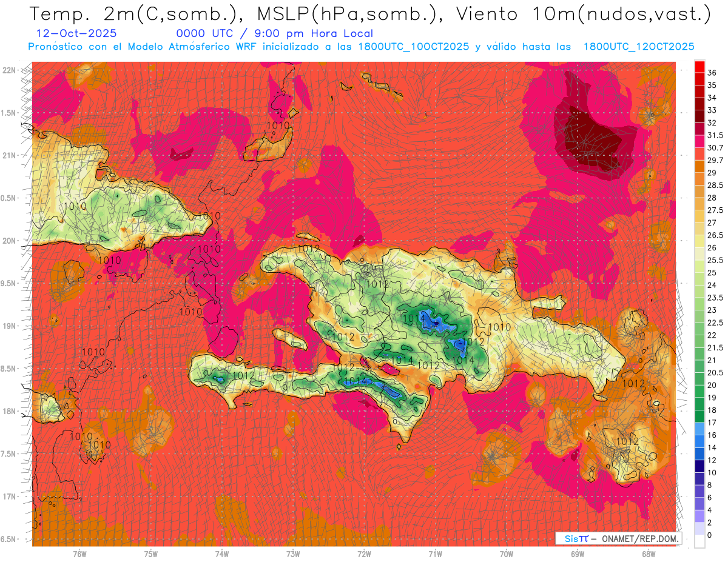
Task: Click the 'ONAMET/REP.DOM.' credit label
Action: tap(640, 538)
